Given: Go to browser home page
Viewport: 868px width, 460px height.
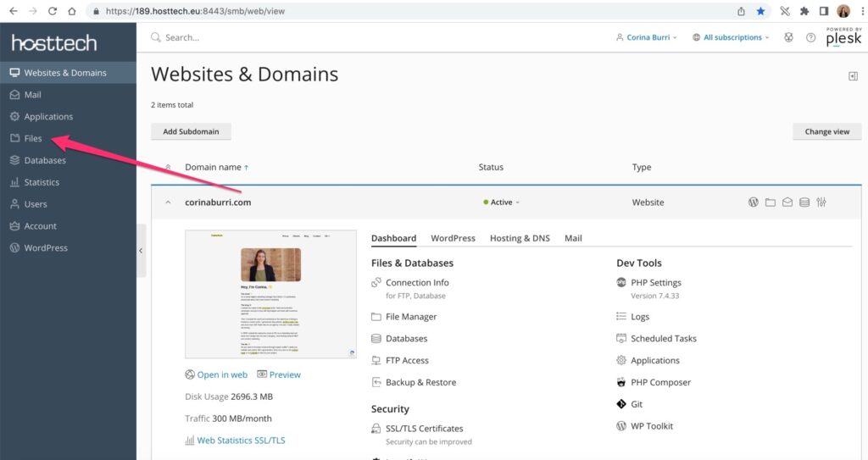Looking at the screenshot, I should pos(72,11).
